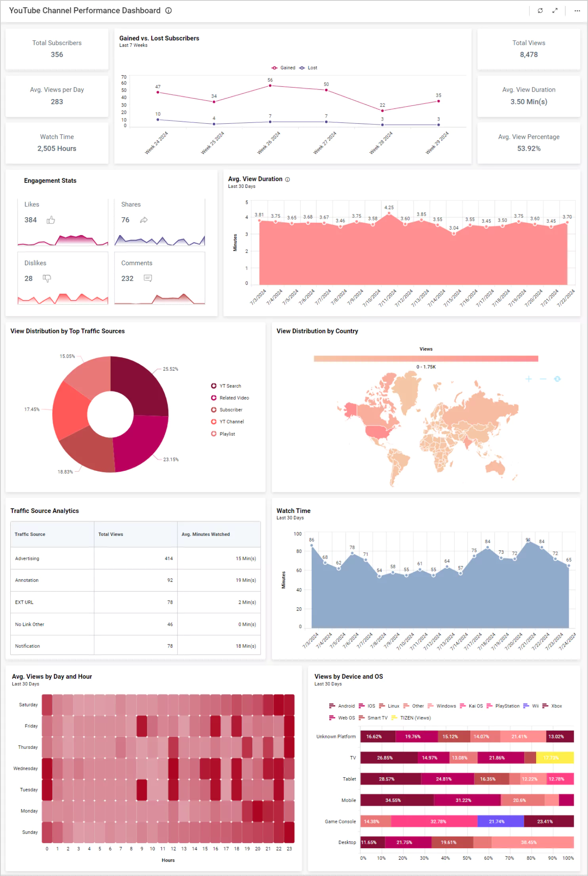The image size is (588, 876).
Task: Click the Total Subscribers card
Action: coord(57,49)
